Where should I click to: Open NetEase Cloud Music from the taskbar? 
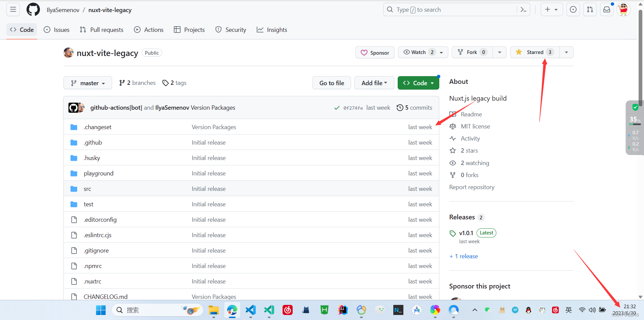[288, 310]
